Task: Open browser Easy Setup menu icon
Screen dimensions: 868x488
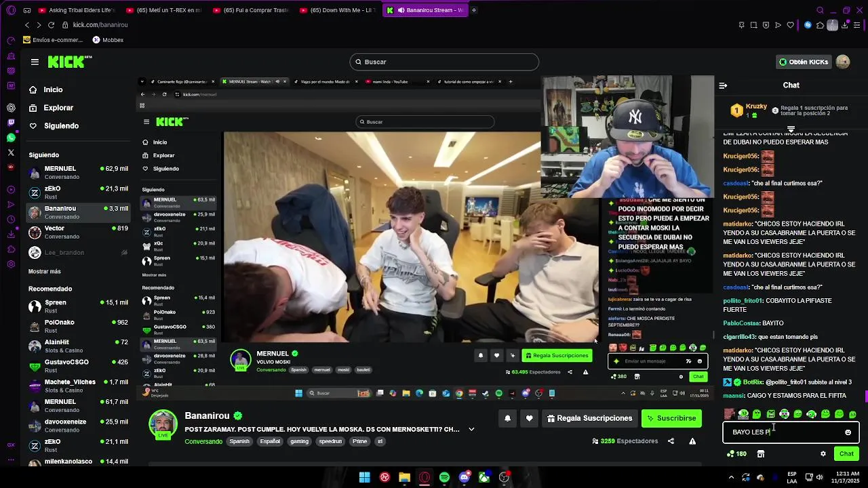Action: click(858, 25)
